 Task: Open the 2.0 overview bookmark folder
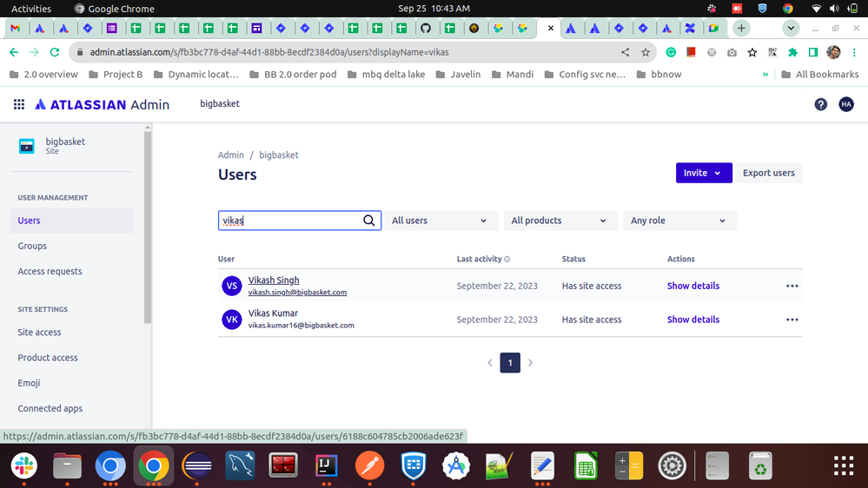point(43,74)
